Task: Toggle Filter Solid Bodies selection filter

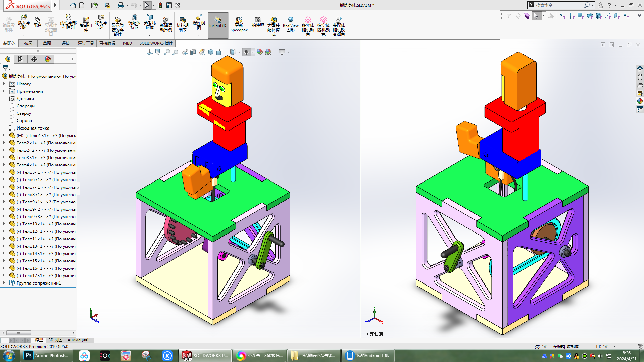Action: point(598,16)
